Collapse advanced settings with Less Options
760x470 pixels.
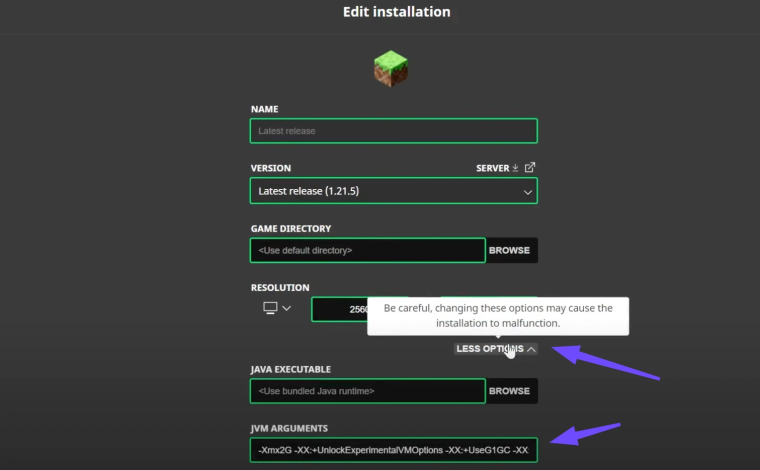point(495,349)
